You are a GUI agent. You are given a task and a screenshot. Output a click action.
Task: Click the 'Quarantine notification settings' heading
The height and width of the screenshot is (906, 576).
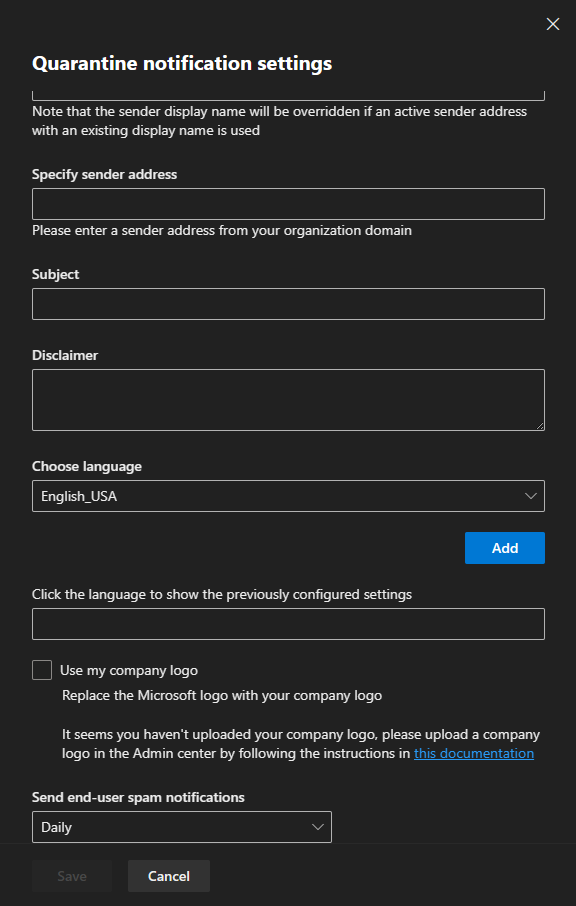pos(182,63)
